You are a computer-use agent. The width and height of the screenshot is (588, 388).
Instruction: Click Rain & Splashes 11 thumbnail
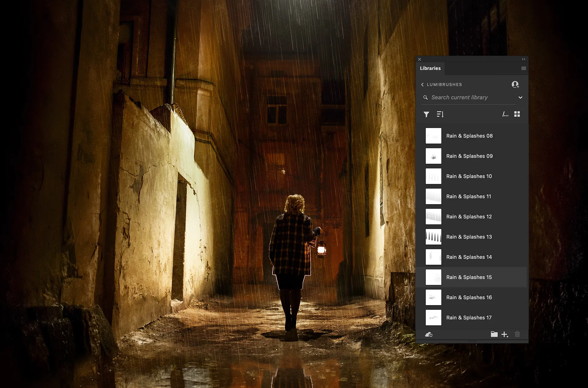click(x=433, y=196)
